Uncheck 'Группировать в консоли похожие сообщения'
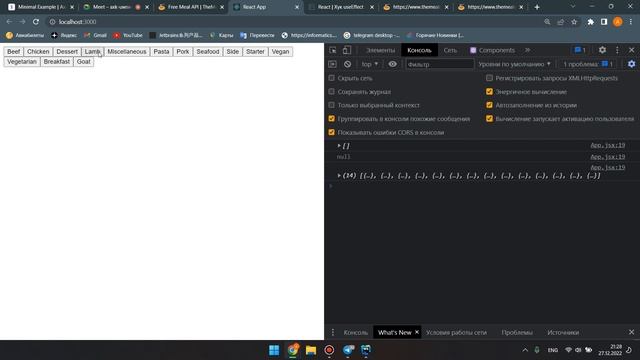The height and width of the screenshot is (360, 640). point(331,119)
